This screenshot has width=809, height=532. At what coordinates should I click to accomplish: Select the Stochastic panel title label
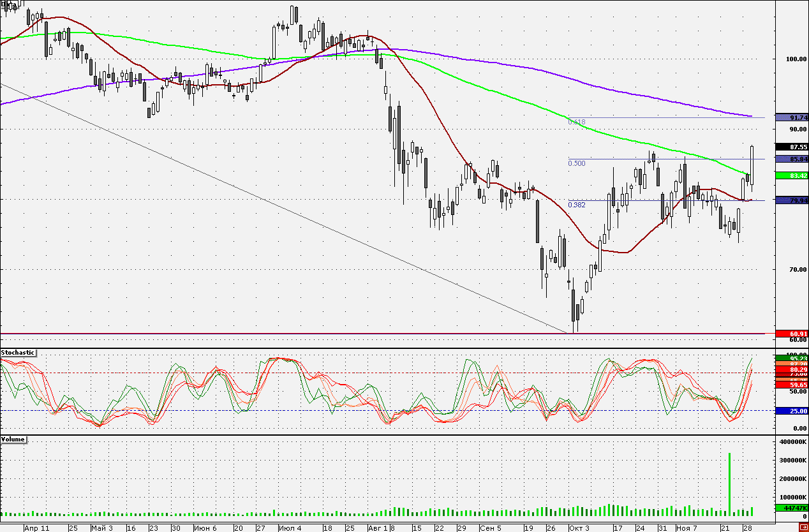click(18, 353)
